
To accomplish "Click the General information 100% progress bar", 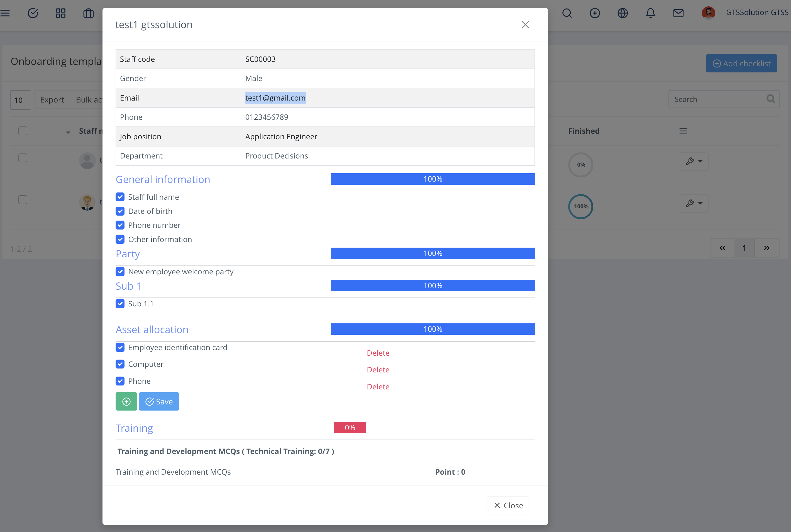I will (433, 179).
